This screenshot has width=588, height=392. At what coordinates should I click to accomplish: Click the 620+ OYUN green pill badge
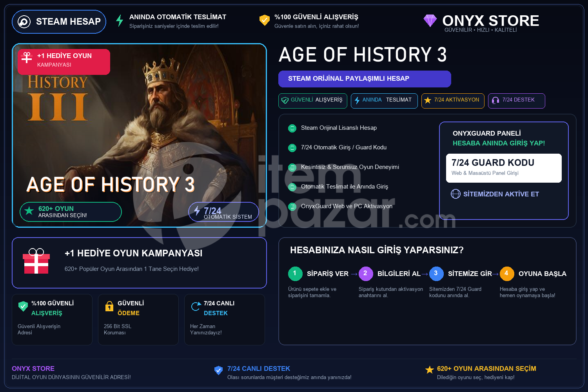coord(71,212)
